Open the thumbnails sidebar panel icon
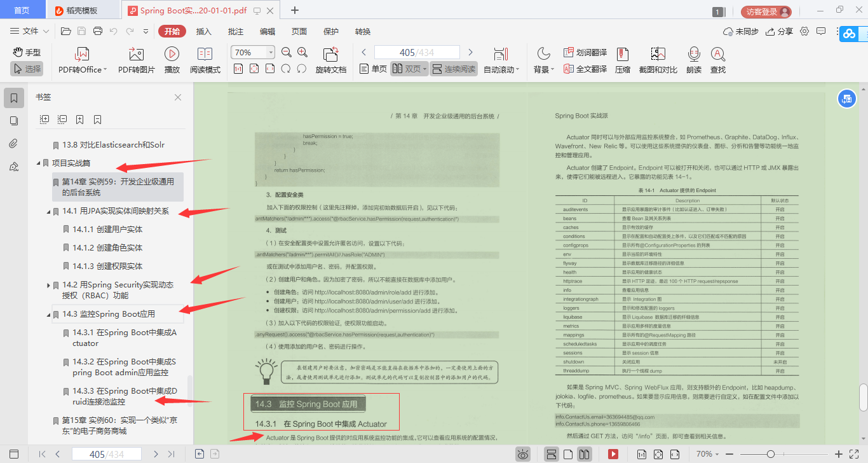 tap(14, 121)
